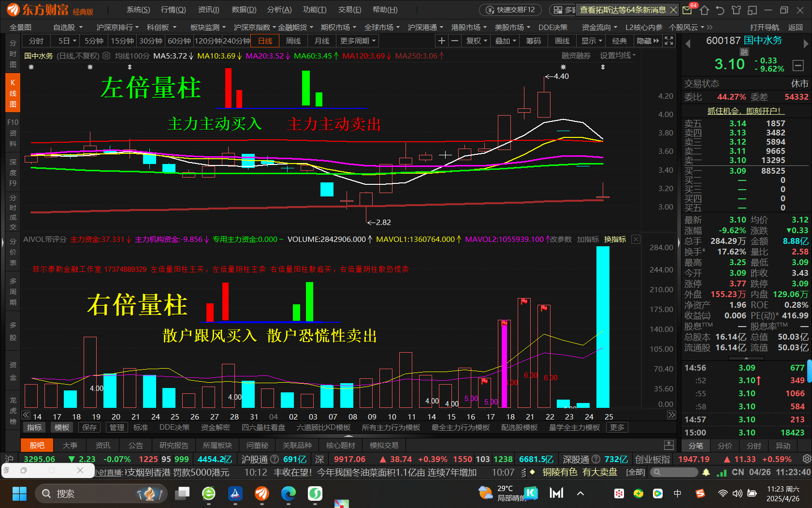Image resolution: width=812 pixels, height=508 pixels.
Task: Close the AIVOL indicator panel checkbox
Action: click(x=636, y=239)
